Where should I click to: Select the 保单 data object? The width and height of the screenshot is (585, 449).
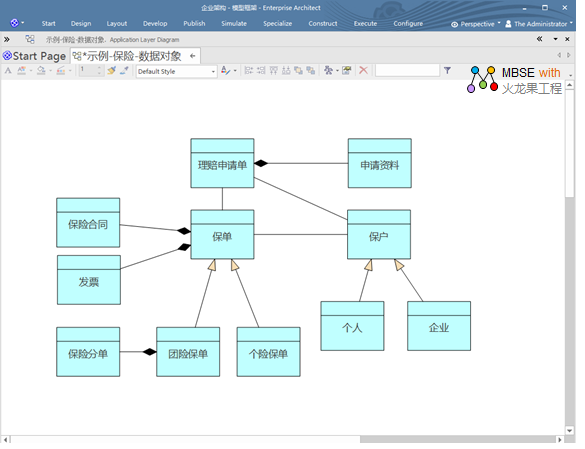pyautogui.click(x=222, y=234)
